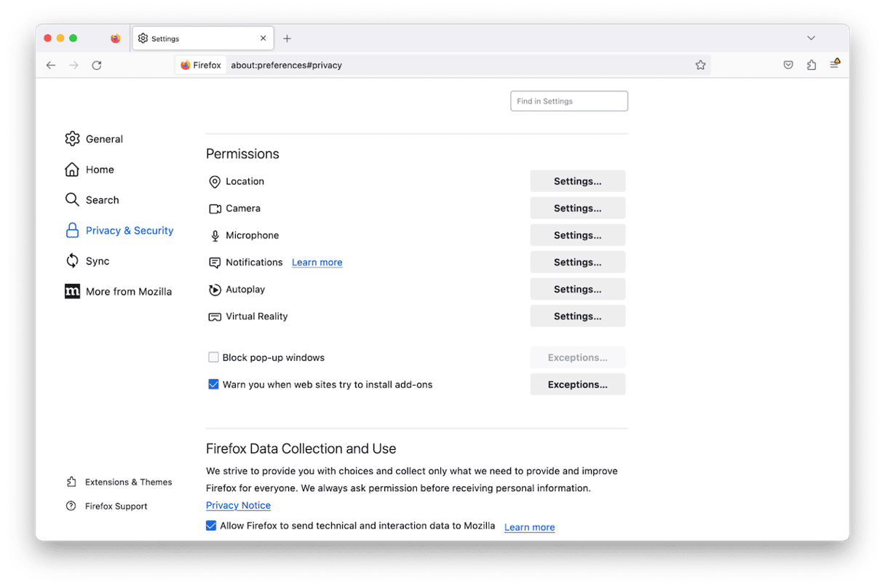The image size is (885, 588).
Task: Open Exceptions for add-on install warnings
Action: click(577, 384)
